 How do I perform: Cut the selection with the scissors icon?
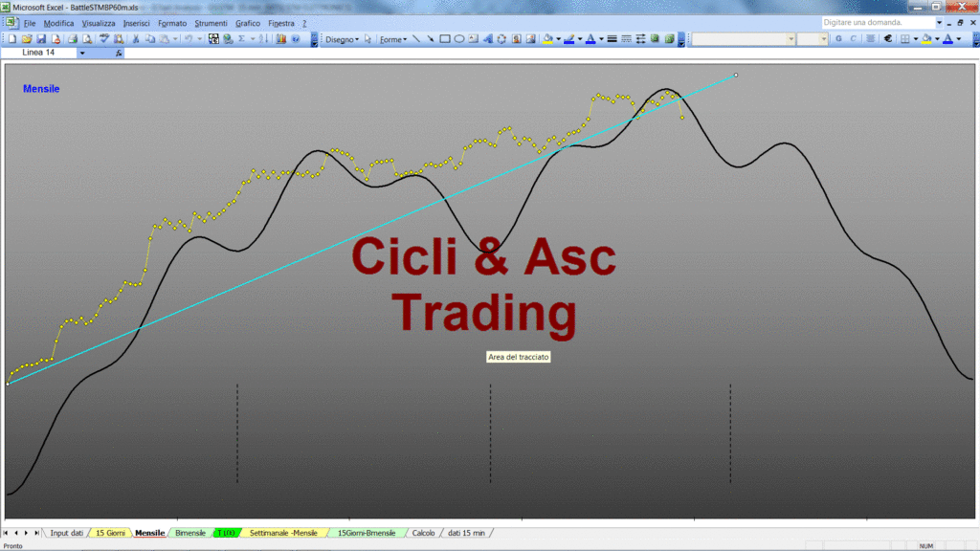pyautogui.click(x=135, y=38)
